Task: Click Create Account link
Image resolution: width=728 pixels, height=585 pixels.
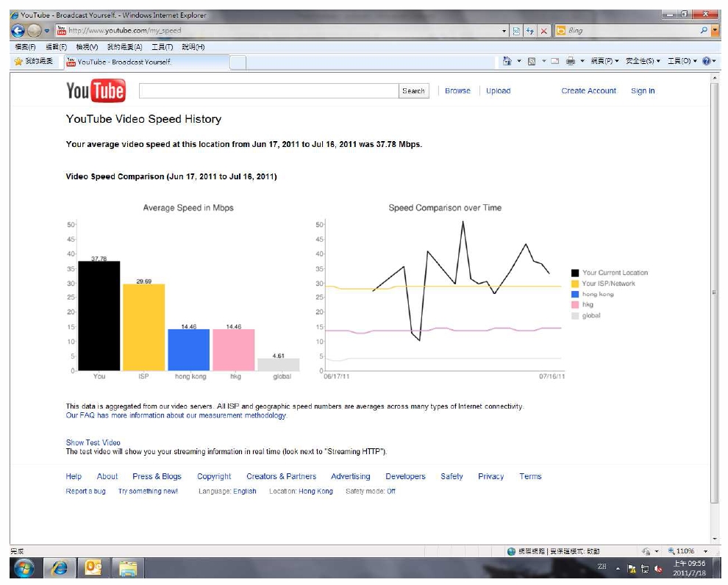Action: click(589, 91)
